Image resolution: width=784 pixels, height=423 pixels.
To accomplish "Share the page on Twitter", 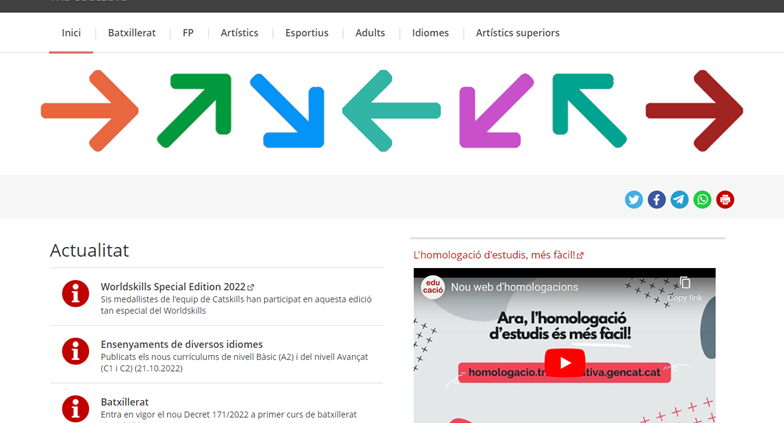I will click(x=634, y=200).
